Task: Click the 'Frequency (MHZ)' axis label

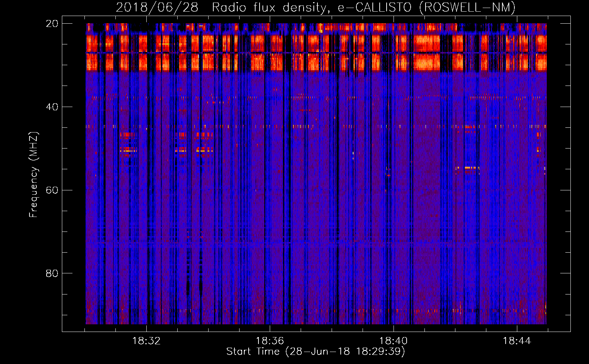Action: point(33,175)
